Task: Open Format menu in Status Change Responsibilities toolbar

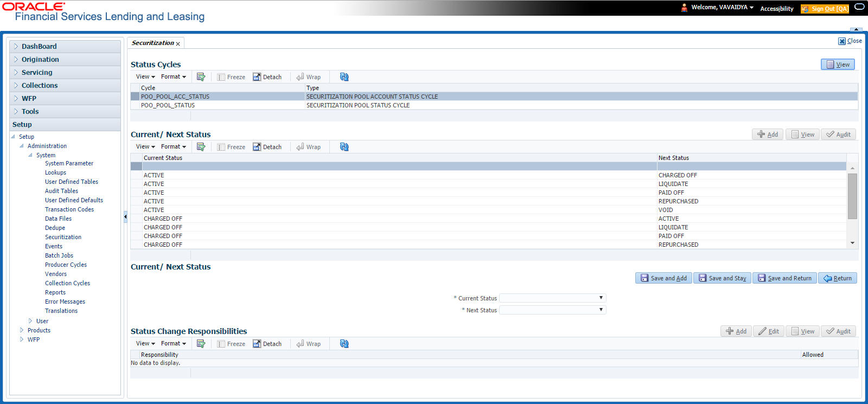Action: [174, 344]
